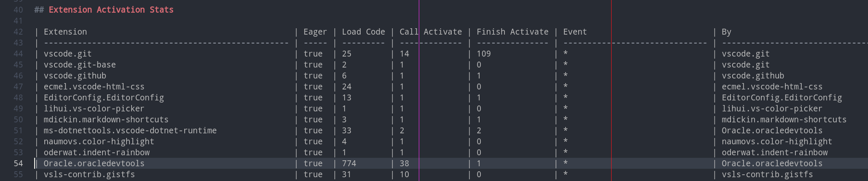868x181 pixels.
Task: Click "lihui.vs-color-picker" in the Extension column
Action: [94, 108]
